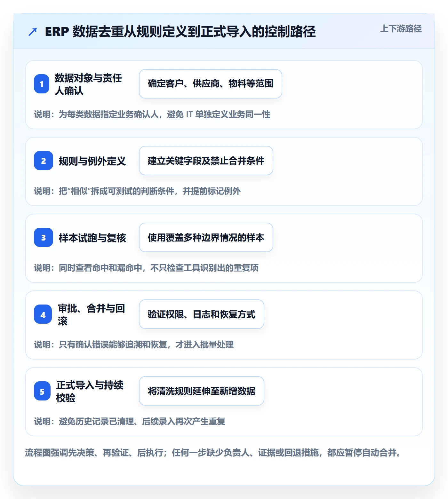Image resolution: width=448 pixels, height=499 pixels.
Task: Click the title ERP 数据去重从规则定义到正式导入的控制路径
Action: [180, 32]
